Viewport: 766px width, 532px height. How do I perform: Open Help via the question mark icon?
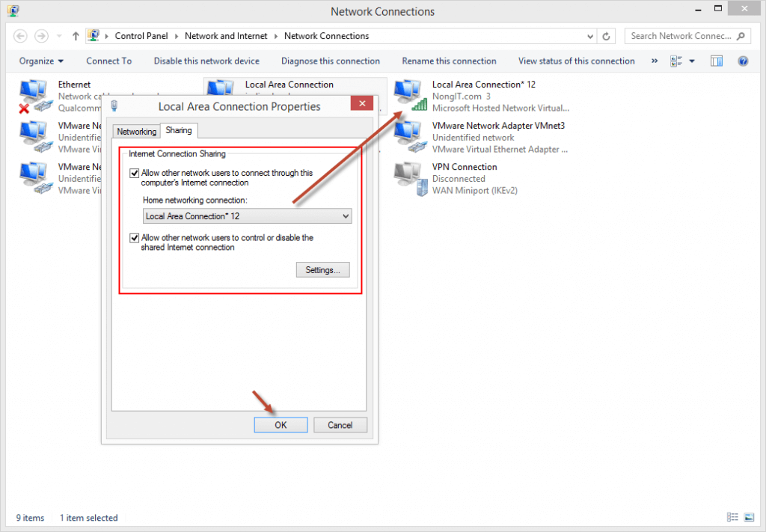(x=743, y=61)
